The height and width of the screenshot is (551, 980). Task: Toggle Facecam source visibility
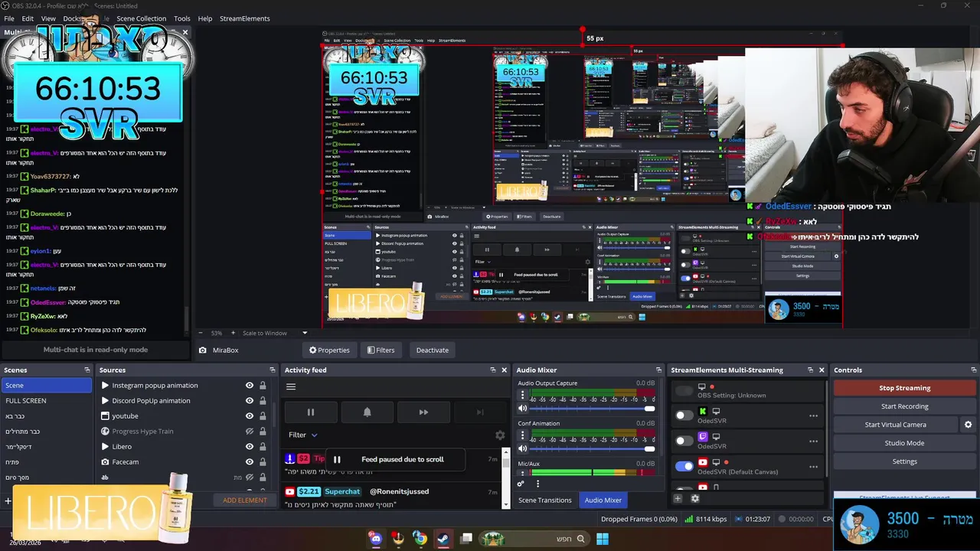point(250,462)
